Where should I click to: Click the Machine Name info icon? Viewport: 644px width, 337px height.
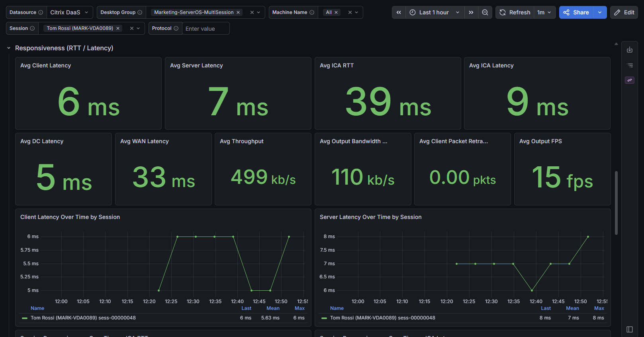click(312, 12)
